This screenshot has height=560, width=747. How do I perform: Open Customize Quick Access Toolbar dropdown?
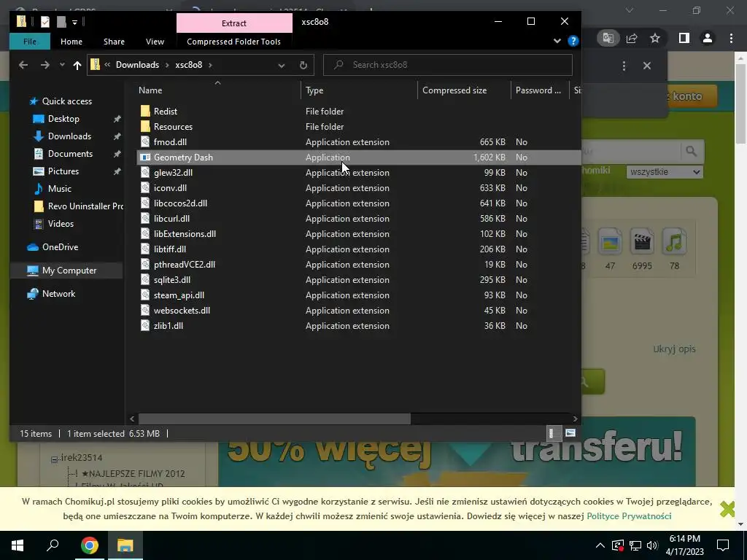pos(75,22)
